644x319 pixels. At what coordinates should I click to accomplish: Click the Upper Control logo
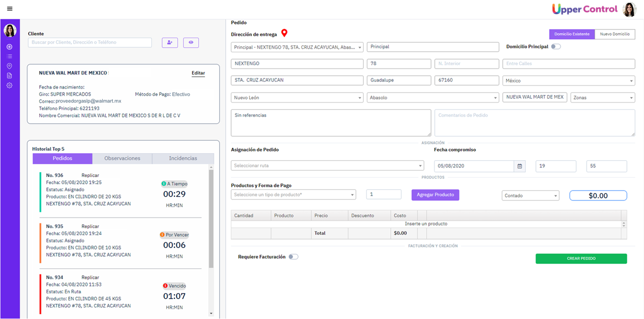pyautogui.click(x=585, y=9)
